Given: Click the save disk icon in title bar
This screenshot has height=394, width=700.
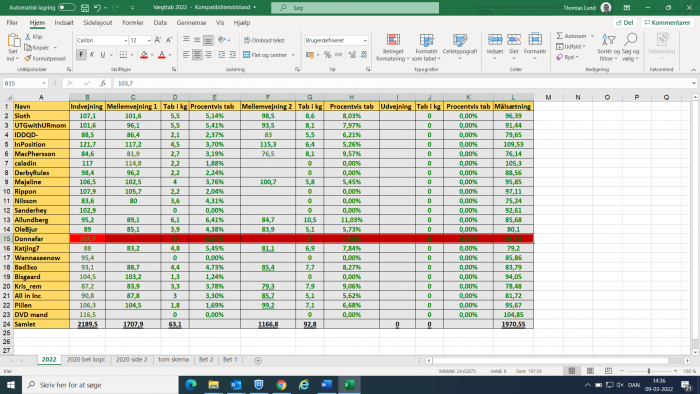Looking at the screenshot, I should (85, 8).
